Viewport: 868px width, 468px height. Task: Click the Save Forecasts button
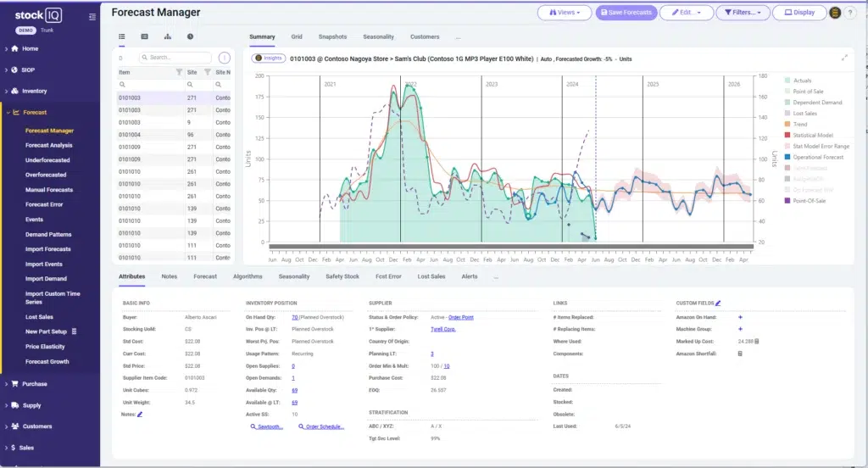pyautogui.click(x=626, y=13)
